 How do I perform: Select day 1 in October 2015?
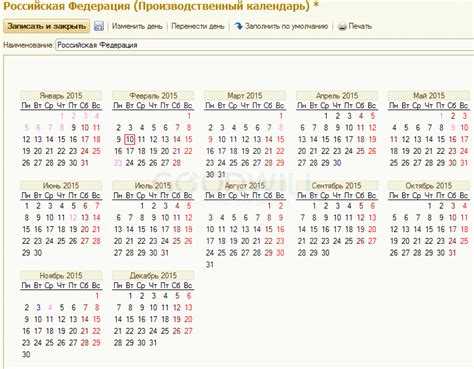coord(430,206)
